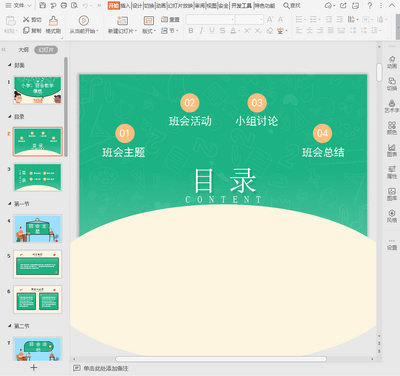400x376 pixels.
Task: Open the font name combo box
Action: (x=210, y=20)
